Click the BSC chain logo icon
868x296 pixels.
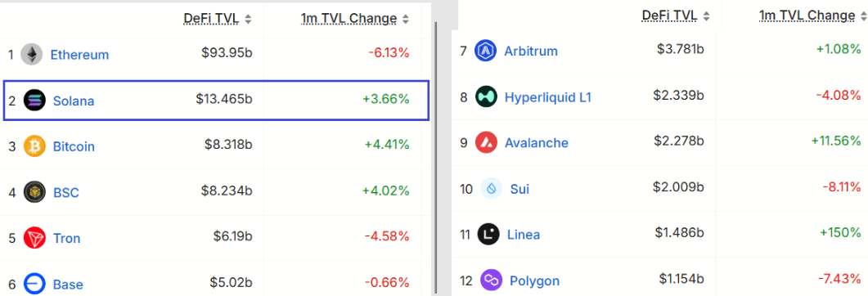click(34, 192)
